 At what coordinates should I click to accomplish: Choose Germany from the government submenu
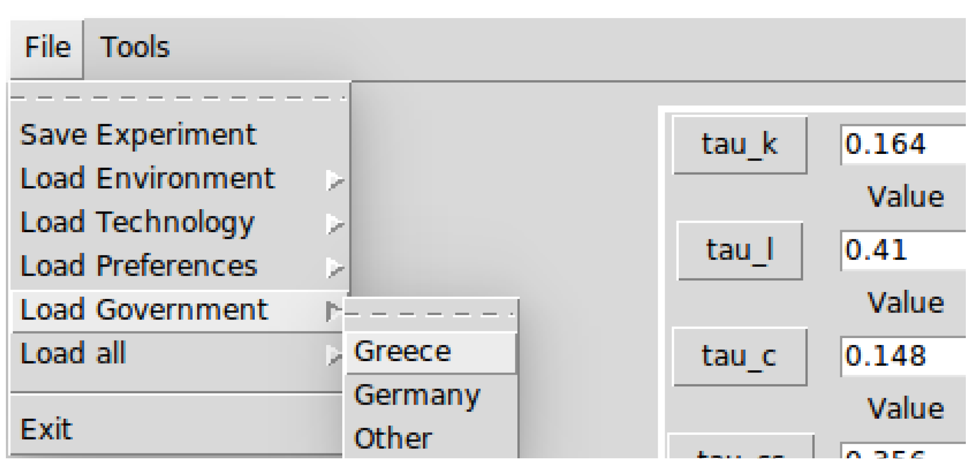click(417, 395)
